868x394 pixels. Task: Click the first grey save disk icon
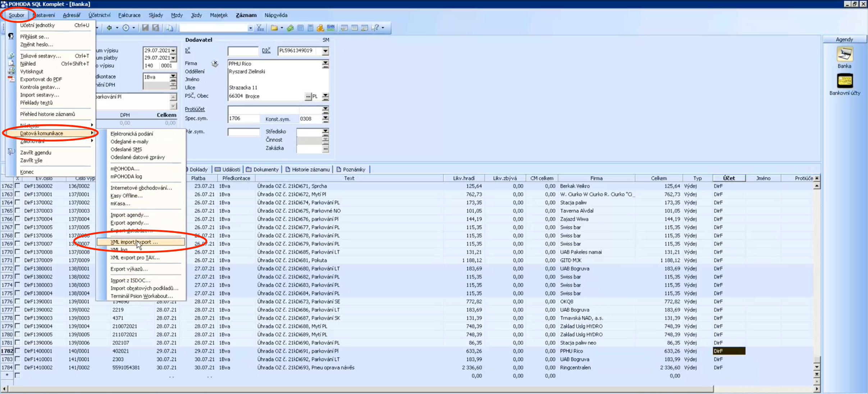click(145, 28)
